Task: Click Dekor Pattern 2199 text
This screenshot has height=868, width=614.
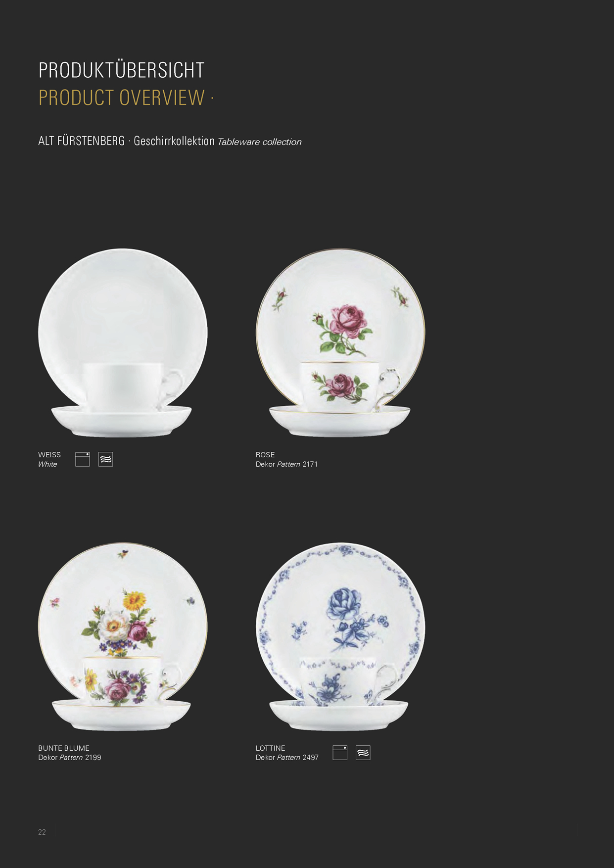Action: [x=69, y=758]
